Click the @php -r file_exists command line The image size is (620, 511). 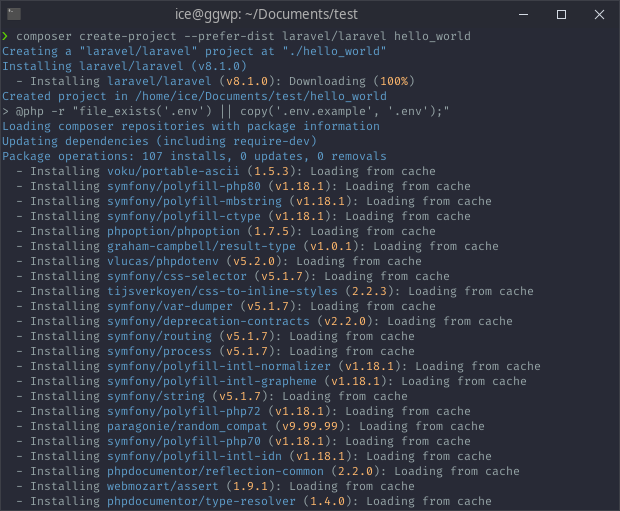pos(225,111)
